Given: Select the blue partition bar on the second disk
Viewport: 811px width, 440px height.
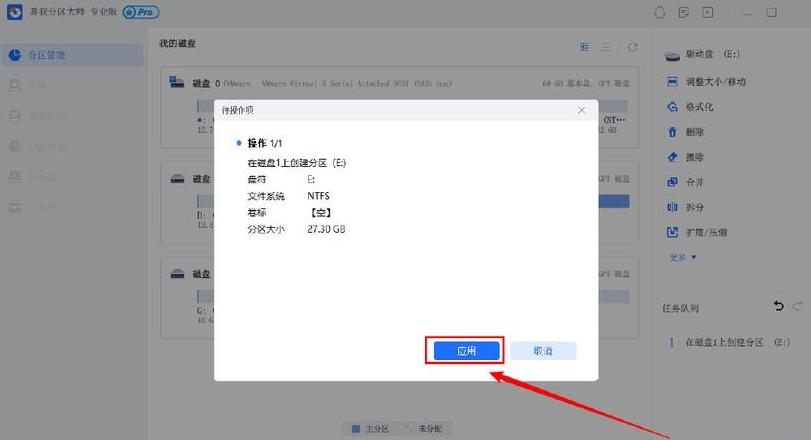Looking at the screenshot, I should pyautogui.click(x=613, y=201).
